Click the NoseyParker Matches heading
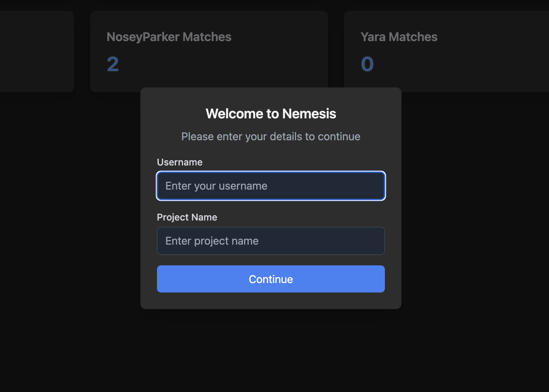The image size is (549, 392). [169, 37]
